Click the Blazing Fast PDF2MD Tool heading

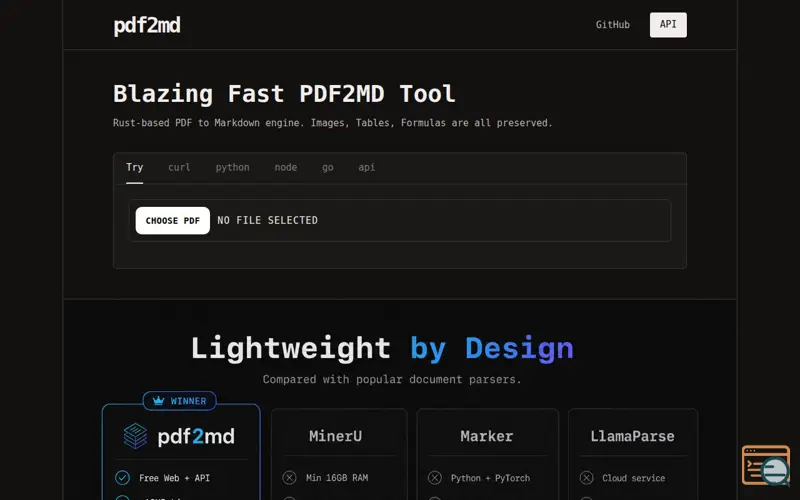(284, 94)
